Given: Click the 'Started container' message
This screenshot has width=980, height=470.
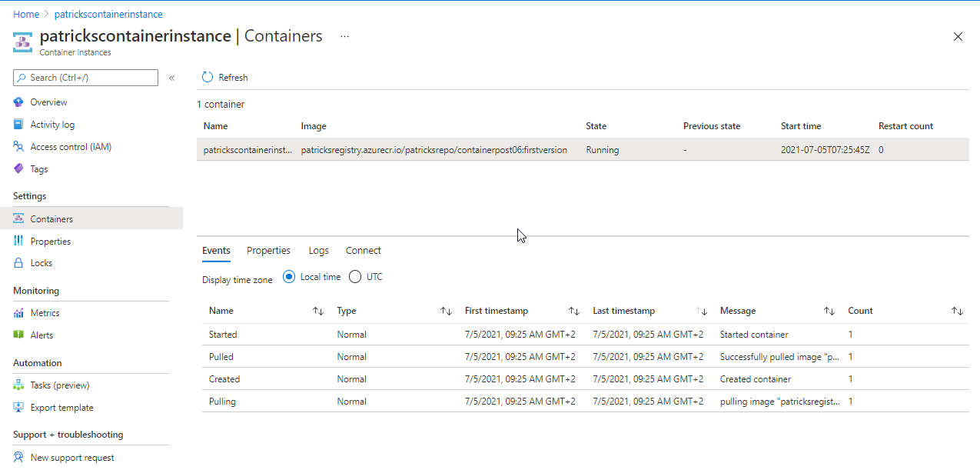Looking at the screenshot, I should click(754, 335).
